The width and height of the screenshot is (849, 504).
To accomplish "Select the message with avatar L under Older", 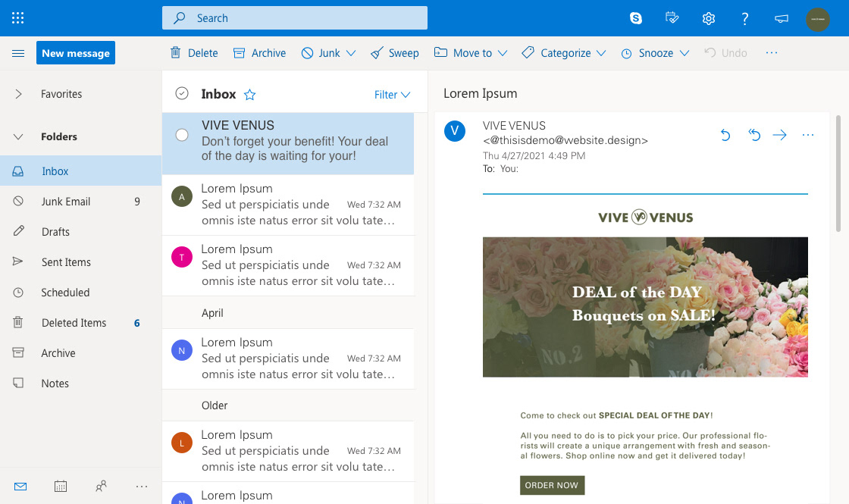I will pyautogui.click(x=288, y=451).
